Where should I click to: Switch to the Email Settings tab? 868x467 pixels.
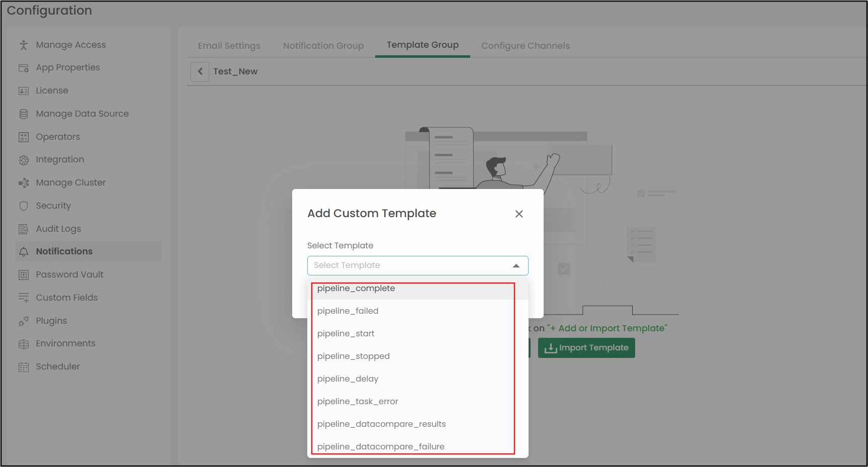point(229,46)
